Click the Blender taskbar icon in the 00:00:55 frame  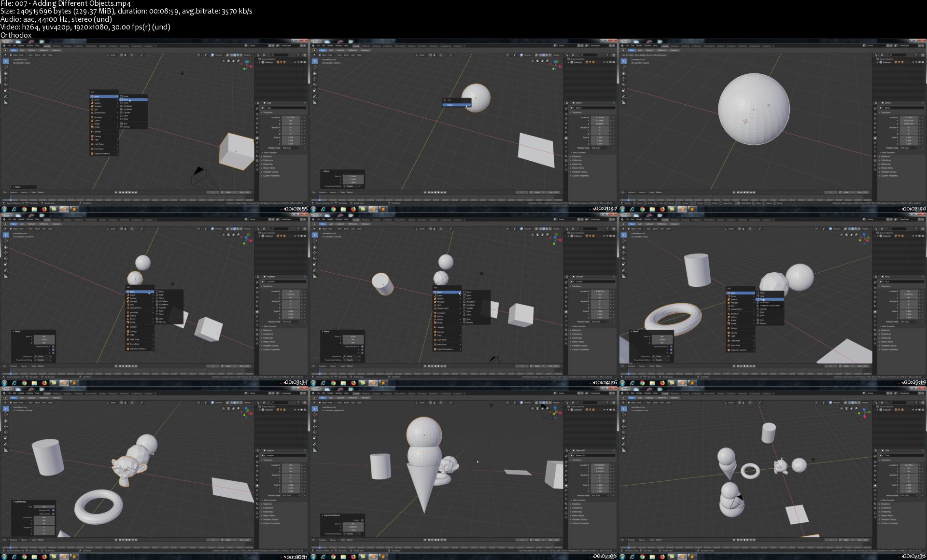[x=64, y=209]
